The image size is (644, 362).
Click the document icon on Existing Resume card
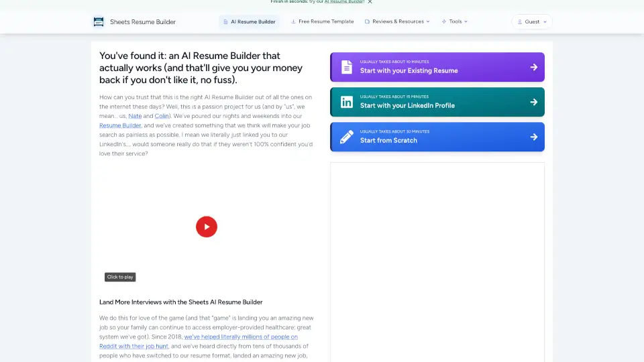[346, 67]
